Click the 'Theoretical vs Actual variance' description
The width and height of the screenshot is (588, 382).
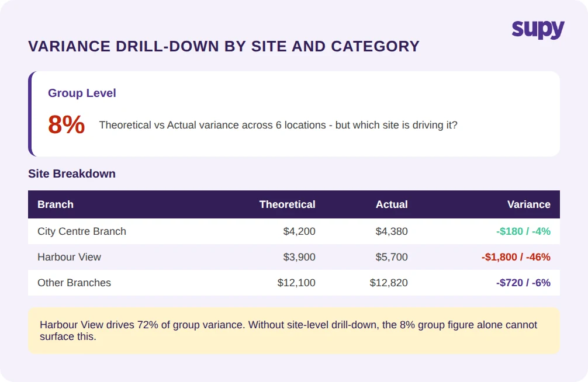(x=278, y=125)
